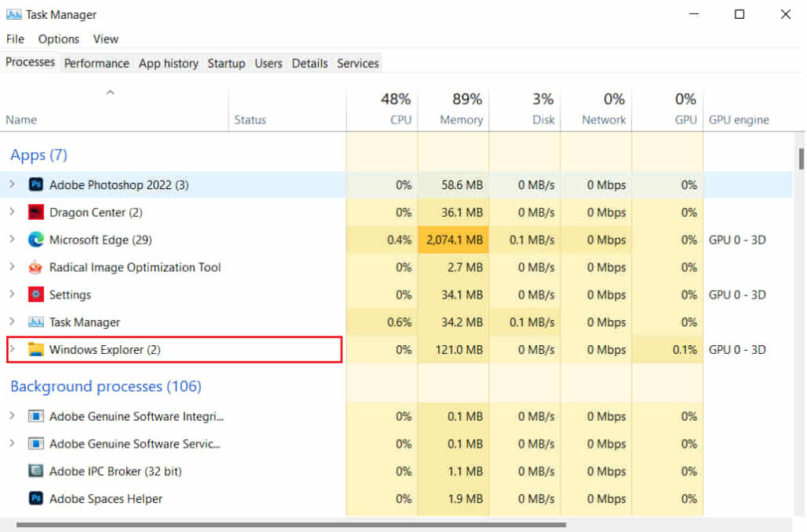
Task: Open the File menu
Action: pos(15,39)
